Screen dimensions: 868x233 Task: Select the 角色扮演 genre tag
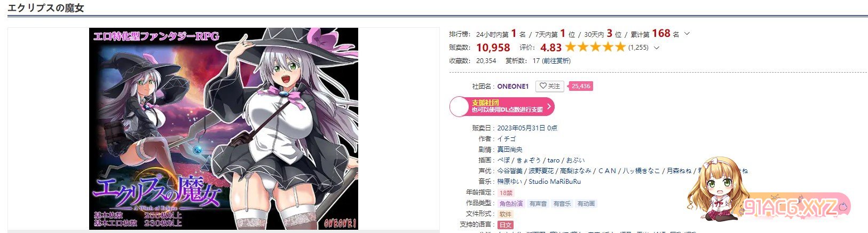pyautogui.click(x=511, y=204)
